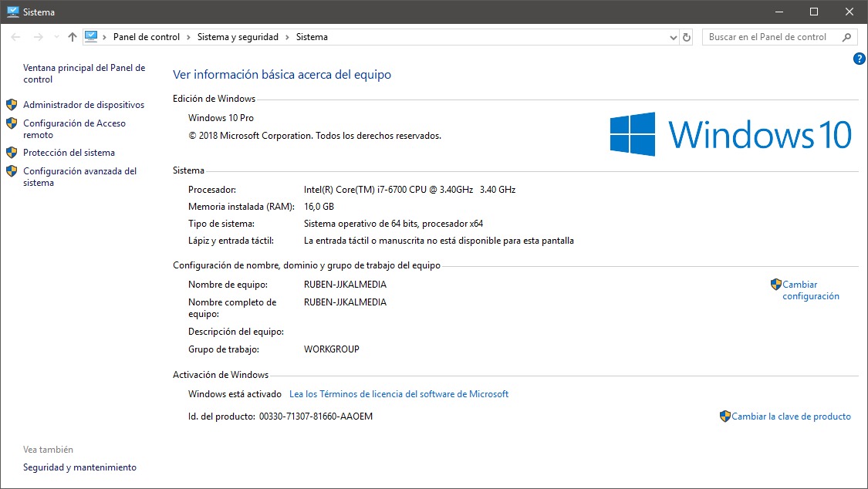Expand chevron after Panel de control
The image size is (868, 489).
188,37
